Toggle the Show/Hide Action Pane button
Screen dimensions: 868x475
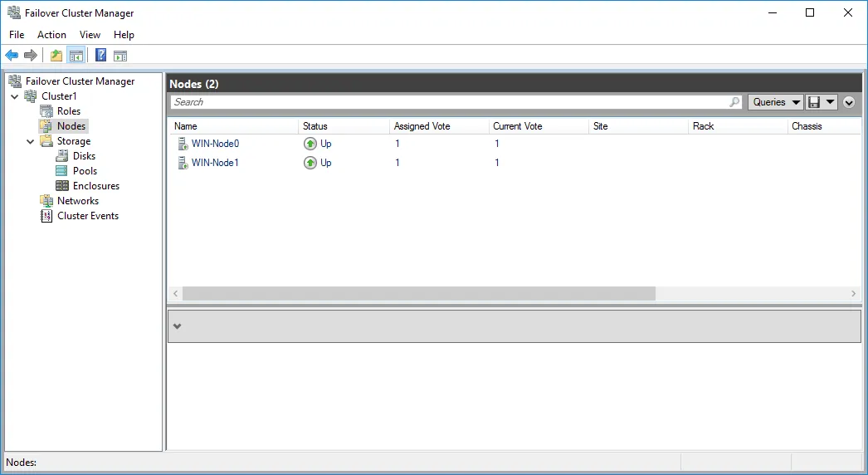[120, 56]
